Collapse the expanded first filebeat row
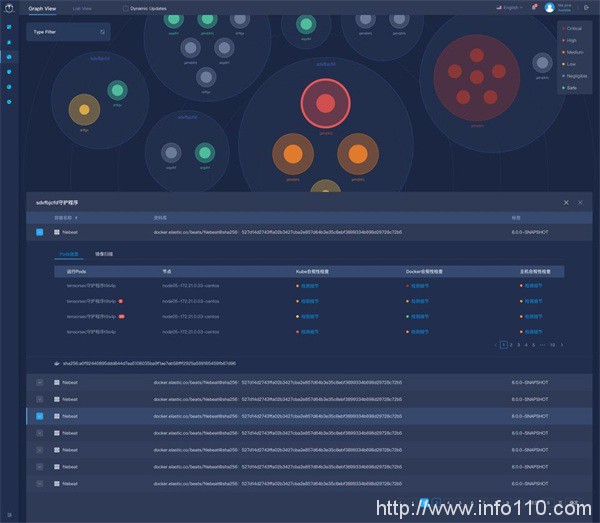 click(40, 231)
